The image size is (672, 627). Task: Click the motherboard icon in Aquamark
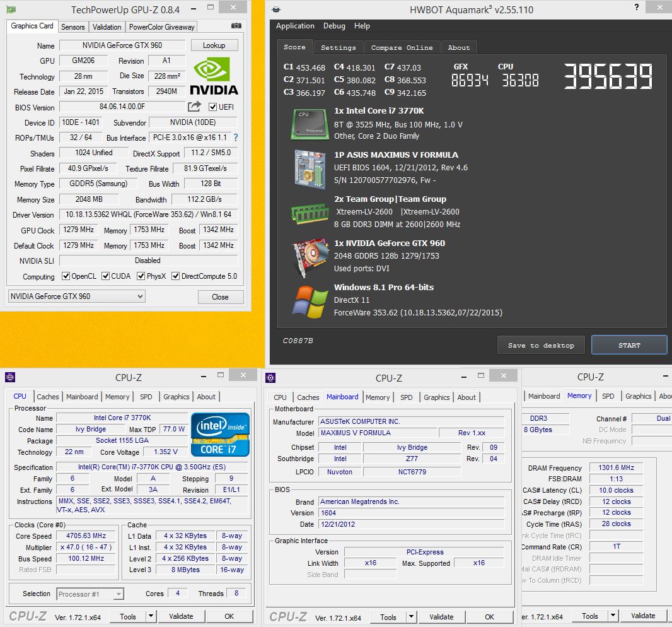click(310, 168)
